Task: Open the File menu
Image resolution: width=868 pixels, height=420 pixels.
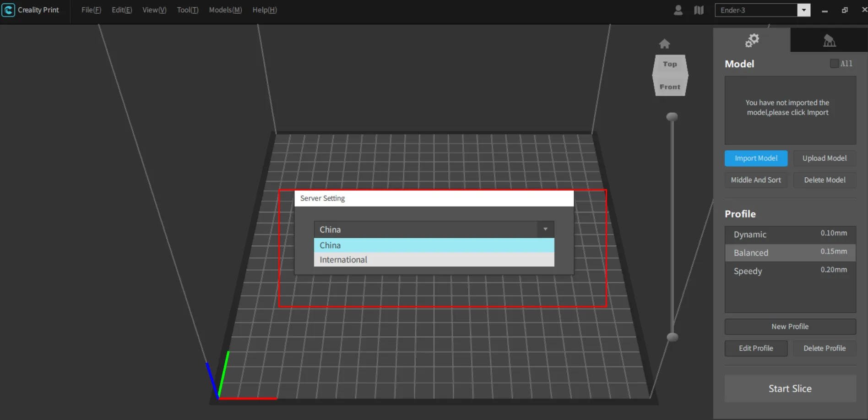Action: tap(91, 10)
